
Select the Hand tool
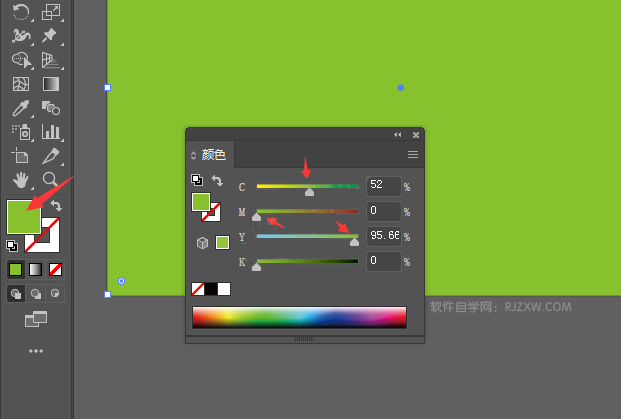(x=21, y=180)
